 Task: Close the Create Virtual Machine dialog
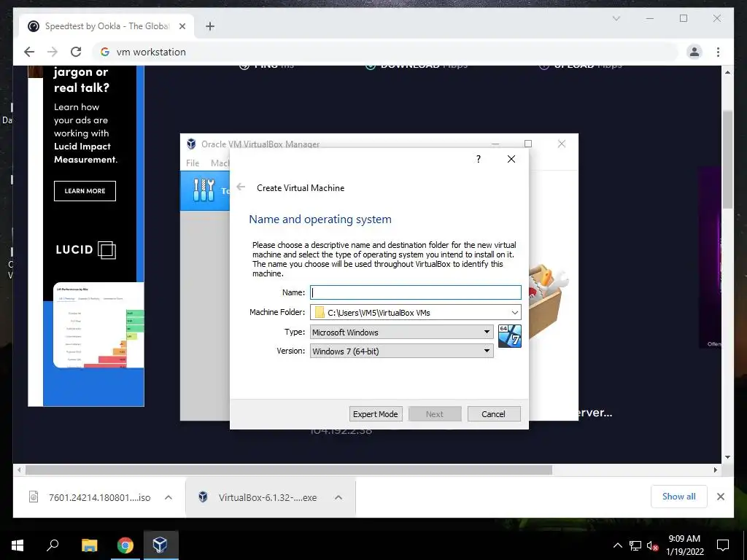pos(511,159)
